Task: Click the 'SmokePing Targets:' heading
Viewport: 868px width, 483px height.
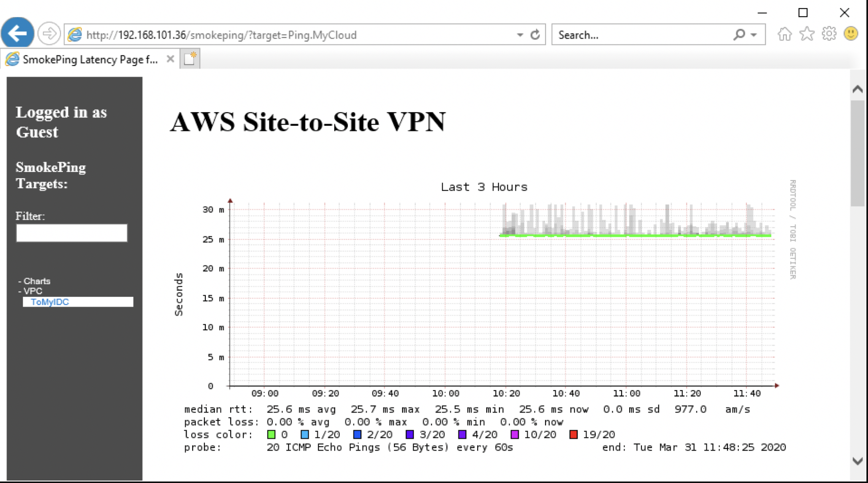Action: coord(51,176)
